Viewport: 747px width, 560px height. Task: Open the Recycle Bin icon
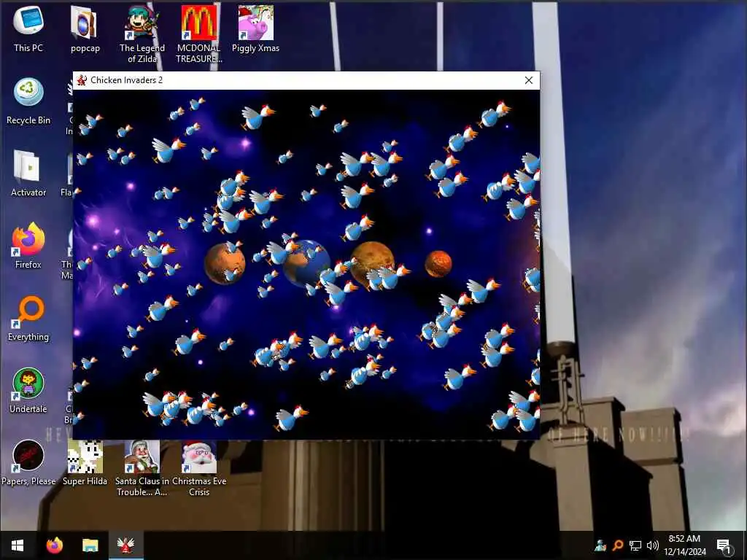pyautogui.click(x=28, y=101)
